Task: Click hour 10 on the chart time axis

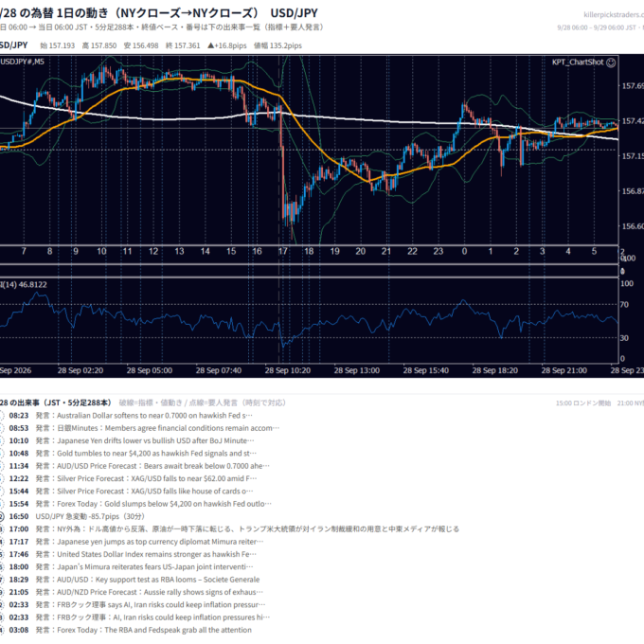Action: pyautogui.click(x=101, y=251)
